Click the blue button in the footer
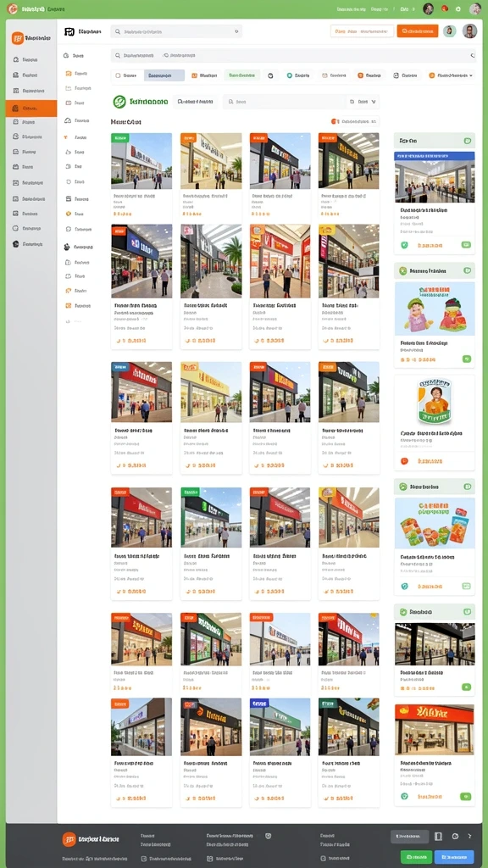488x868 pixels. point(454,857)
